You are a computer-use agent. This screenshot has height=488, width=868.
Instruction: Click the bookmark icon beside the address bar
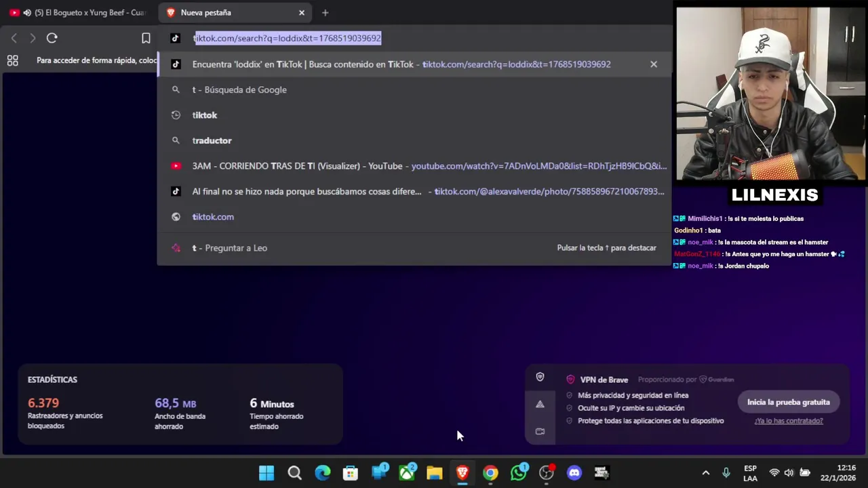[x=146, y=38]
